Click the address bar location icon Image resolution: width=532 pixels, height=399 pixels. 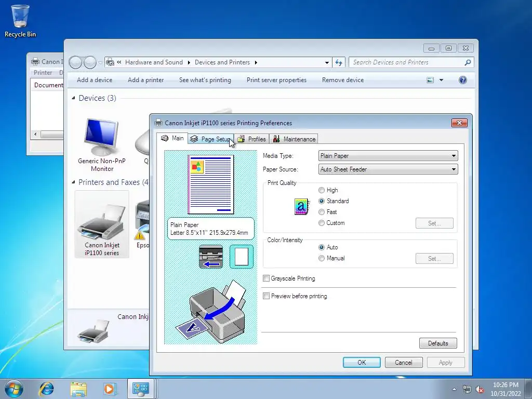pyautogui.click(x=110, y=62)
